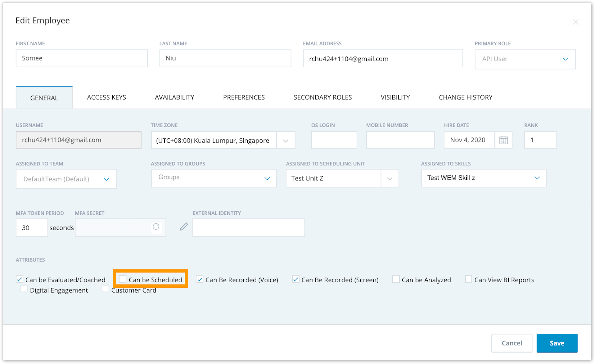Check the Customer Card attribute

click(105, 289)
